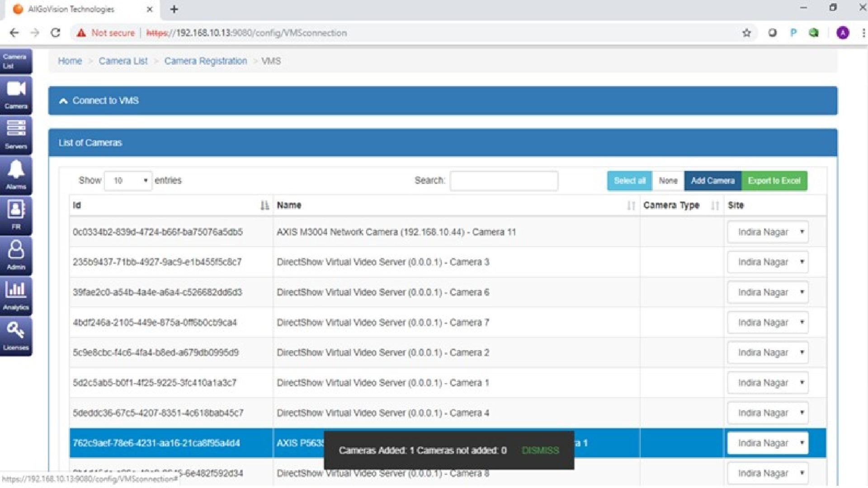868x488 pixels.
Task: Bookmark this page with star icon
Action: pos(747,33)
